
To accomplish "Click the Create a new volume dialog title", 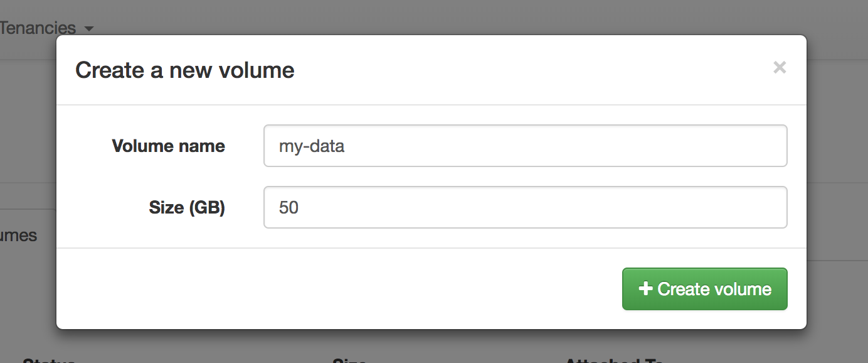I will 184,70.
